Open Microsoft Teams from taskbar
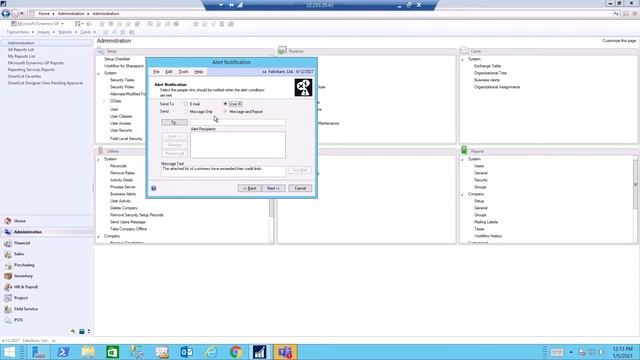Viewport: 640px width, 360px height. pos(285,352)
